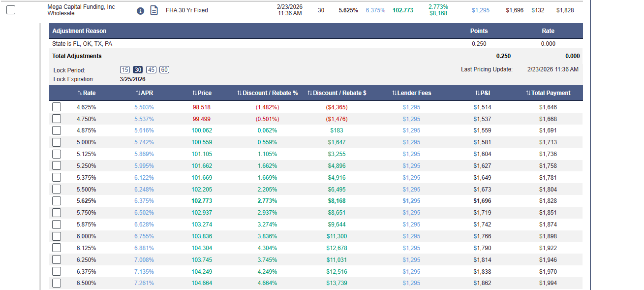Sort table by Price column

(202, 93)
